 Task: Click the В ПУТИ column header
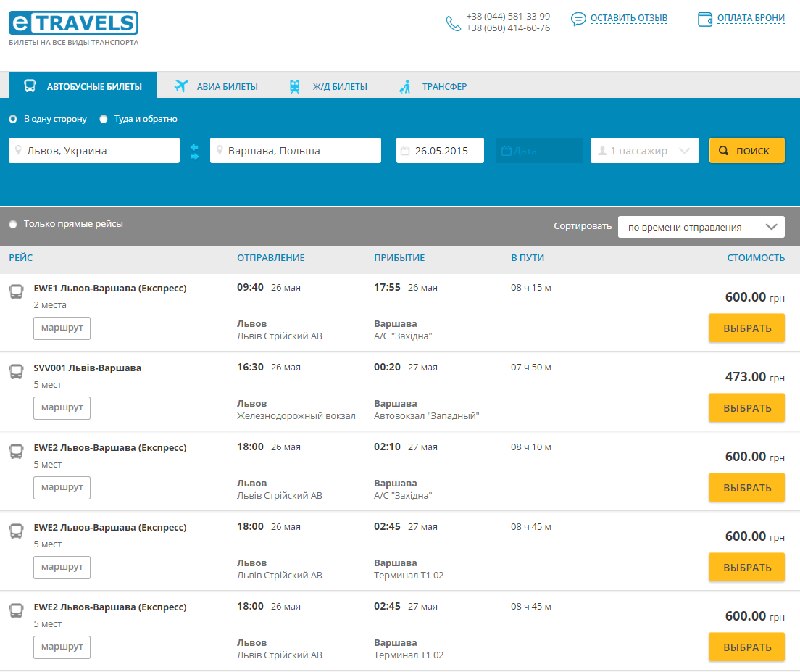pyautogui.click(x=528, y=257)
